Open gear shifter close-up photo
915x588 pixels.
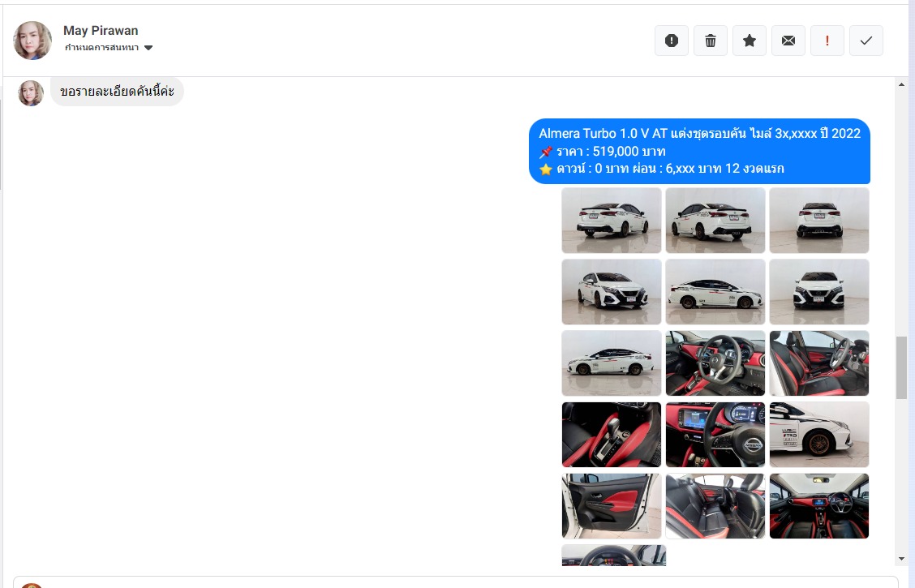pyautogui.click(x=612, y=435)
